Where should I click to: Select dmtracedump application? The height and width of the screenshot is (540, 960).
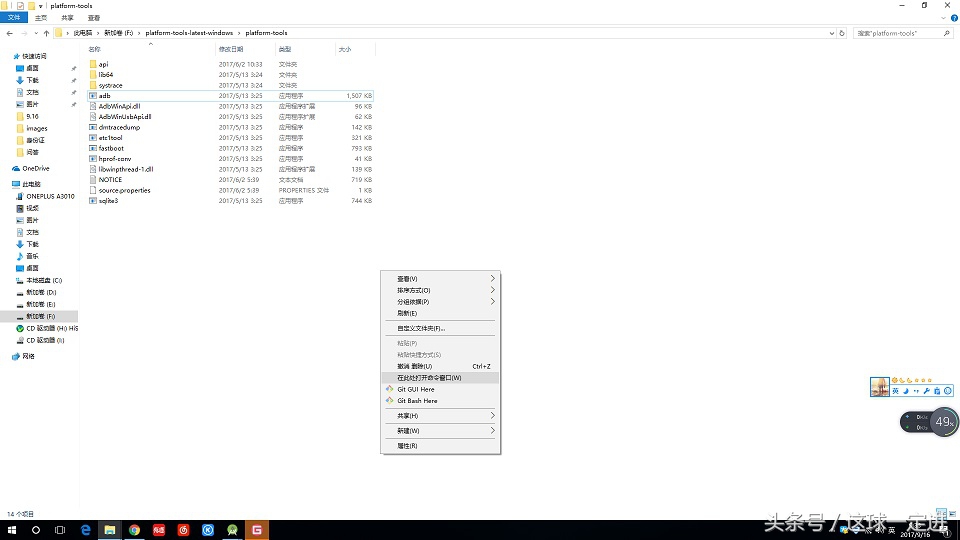[119, 127]
